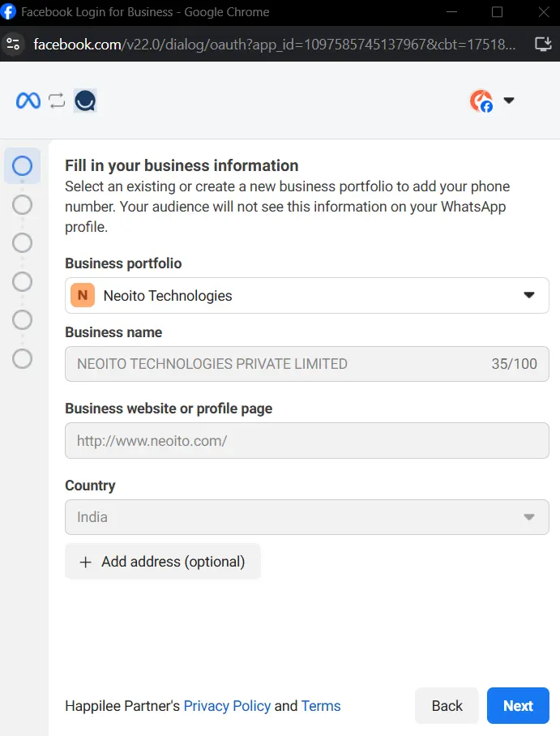Click the connection arrows icon beside Meta logo

point(56,100)
